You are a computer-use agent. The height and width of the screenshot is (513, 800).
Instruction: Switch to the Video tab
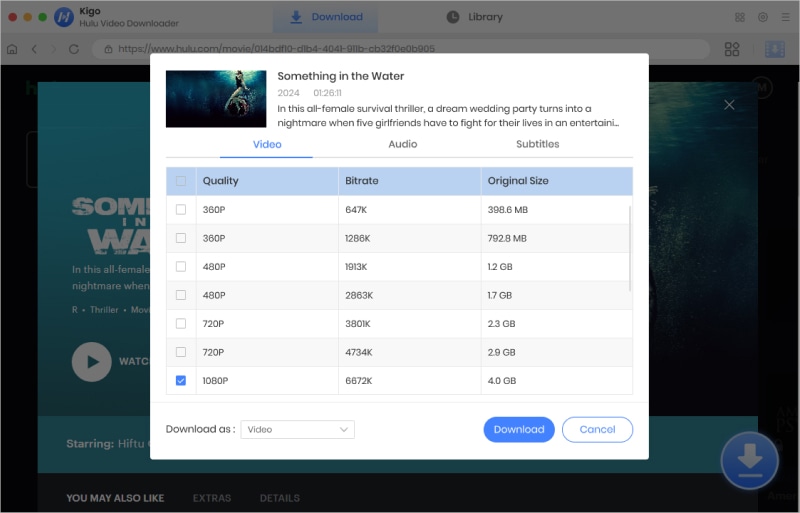point(267,144)
